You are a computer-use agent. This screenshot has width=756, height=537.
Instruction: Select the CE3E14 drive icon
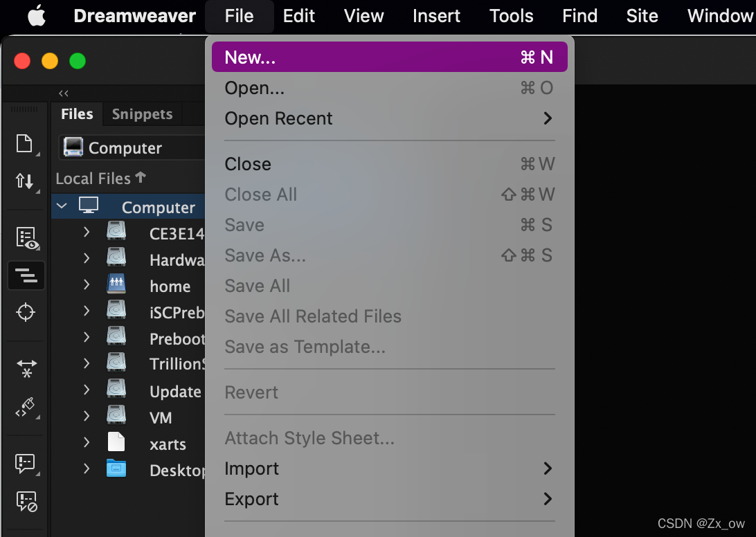(116, 231)
